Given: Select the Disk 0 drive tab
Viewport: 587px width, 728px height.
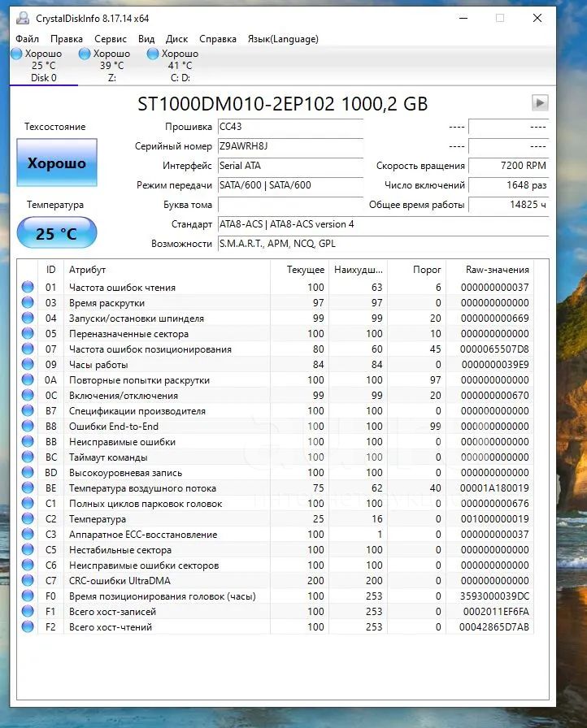Looking at the screenshot, I should pyautogui.click(x=44, y=66).
